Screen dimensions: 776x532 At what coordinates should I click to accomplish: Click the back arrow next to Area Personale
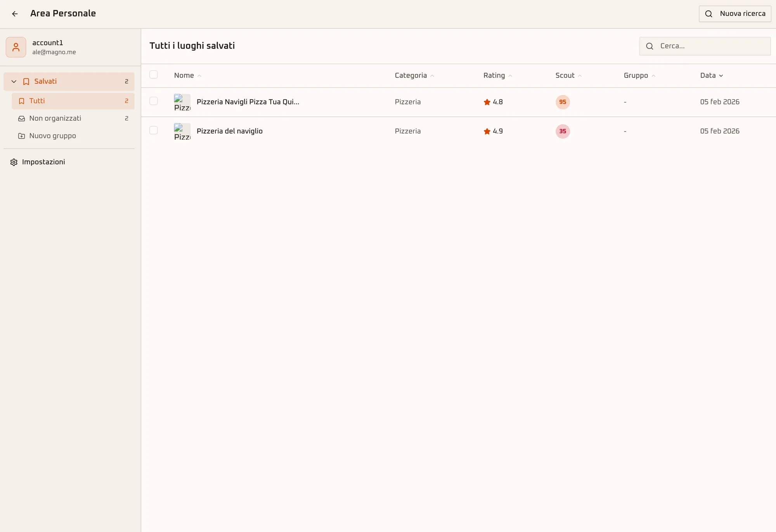[x=15, y=14]
